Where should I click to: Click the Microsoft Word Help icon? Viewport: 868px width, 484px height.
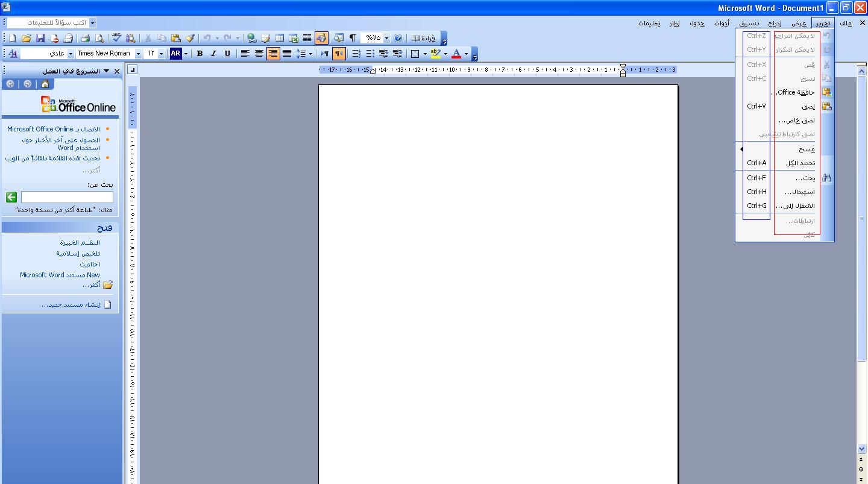coord(397,38)
